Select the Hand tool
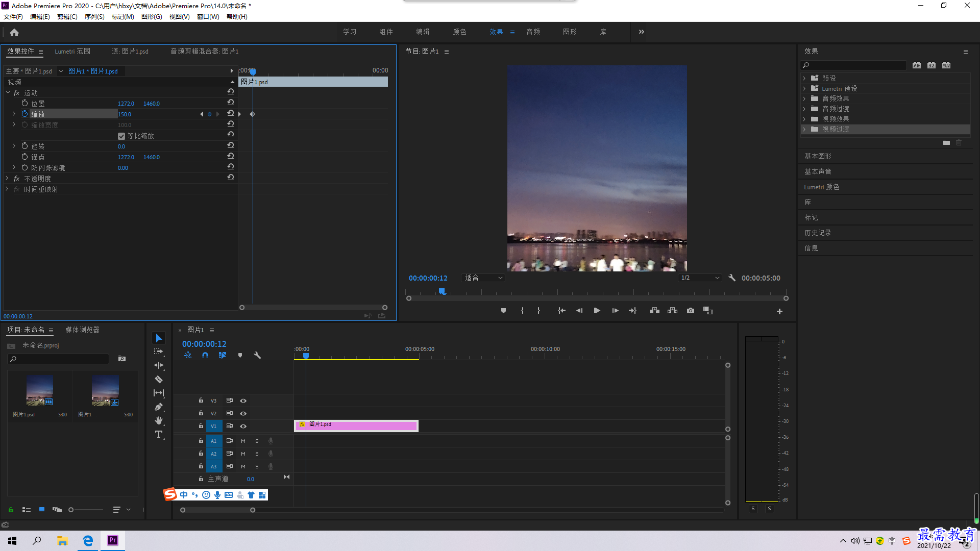The height and width of the screenshot is (551, 980). [x=159, y=420]
